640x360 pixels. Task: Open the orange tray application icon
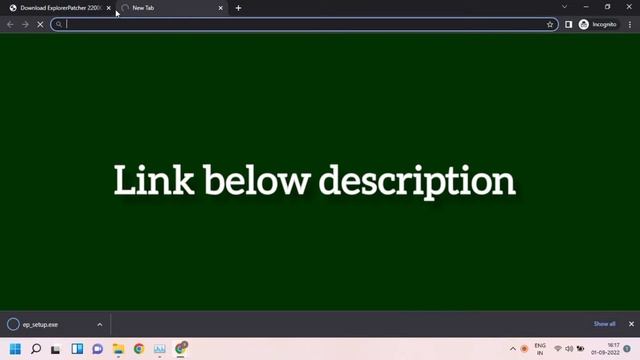(x=524, y=349)
